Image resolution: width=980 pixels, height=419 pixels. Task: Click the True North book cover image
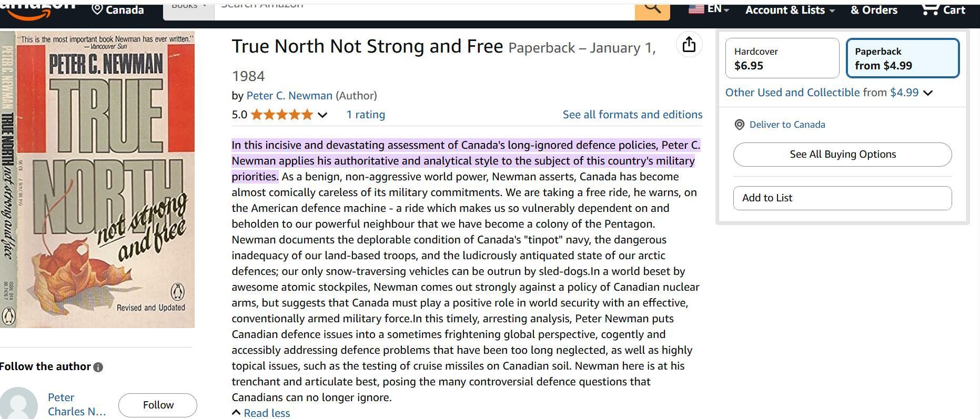(x=97, y=179)
